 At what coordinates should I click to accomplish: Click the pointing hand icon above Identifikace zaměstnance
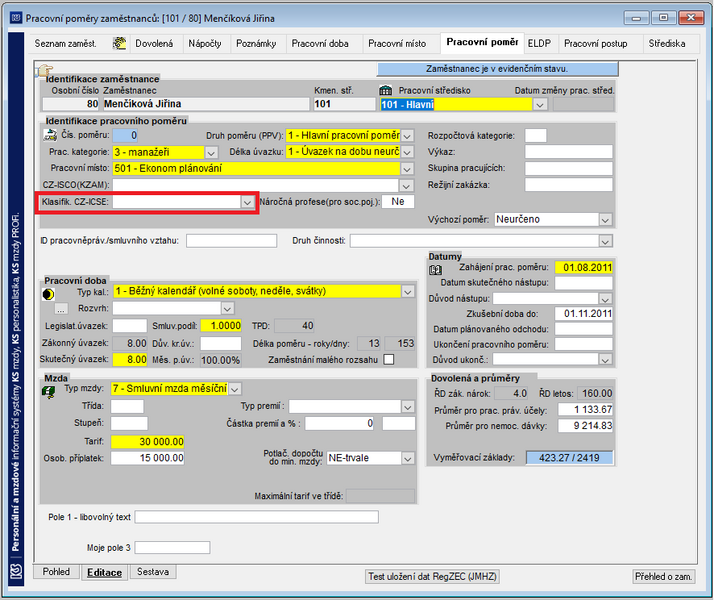45,70
